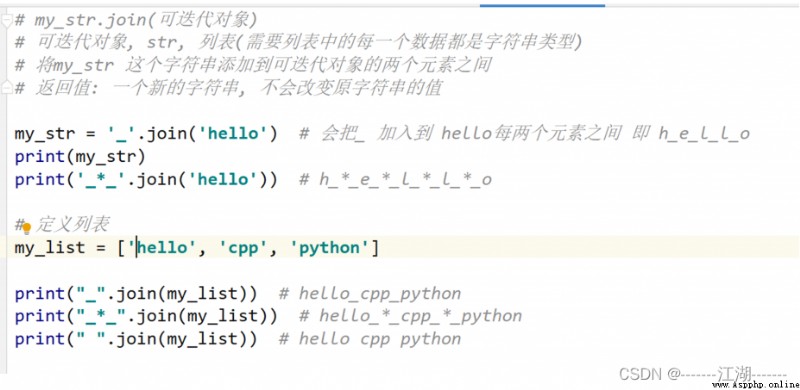Image resolution: width=800 pixels, height=390 pixels.
Task: Collapse comment block at my_str.join line
Action: [x=6, y=20]
